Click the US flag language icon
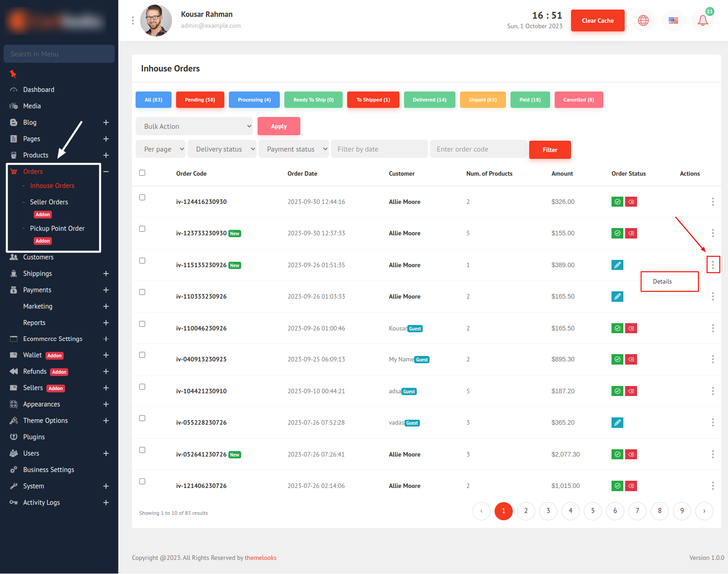 (673, 20)
